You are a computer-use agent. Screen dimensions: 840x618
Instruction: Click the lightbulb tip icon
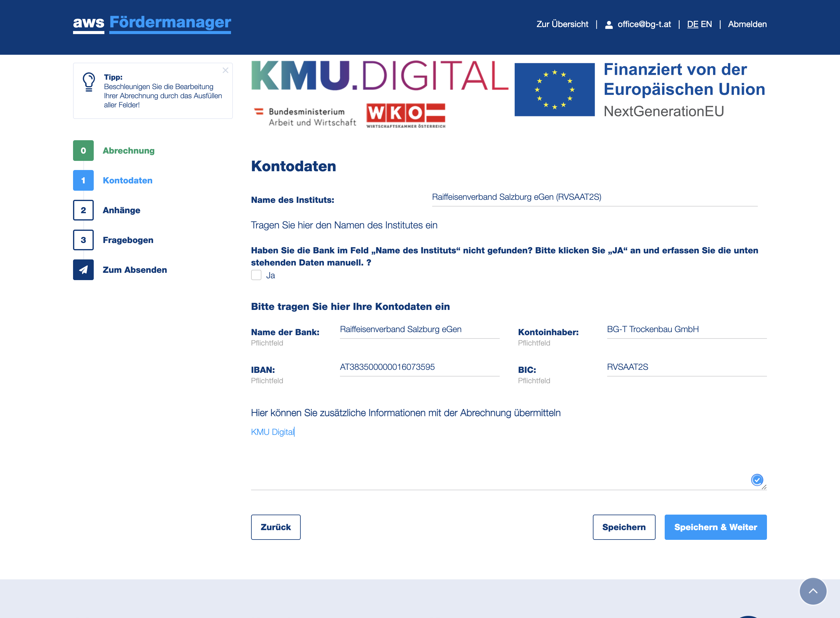tap(89, 82)
